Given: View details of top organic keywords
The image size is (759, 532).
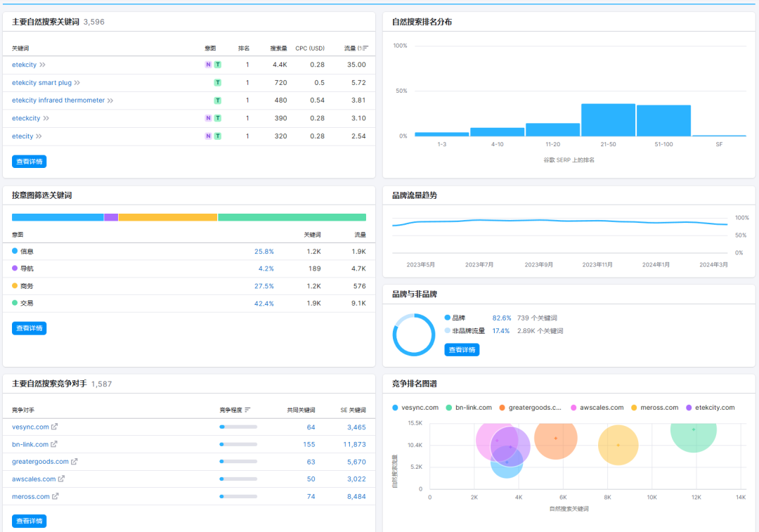Looking at the screenshot, I should pyautogui.click(x=29, y=162).
